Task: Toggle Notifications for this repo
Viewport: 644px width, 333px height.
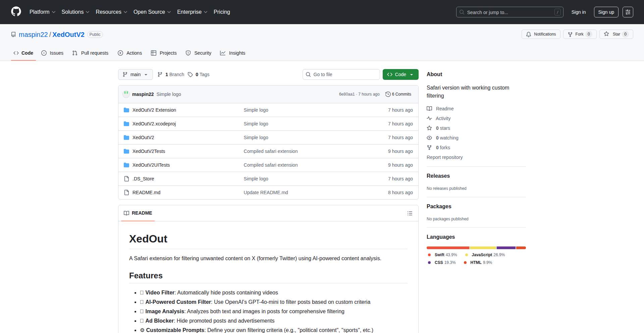Action: point(541,34)
